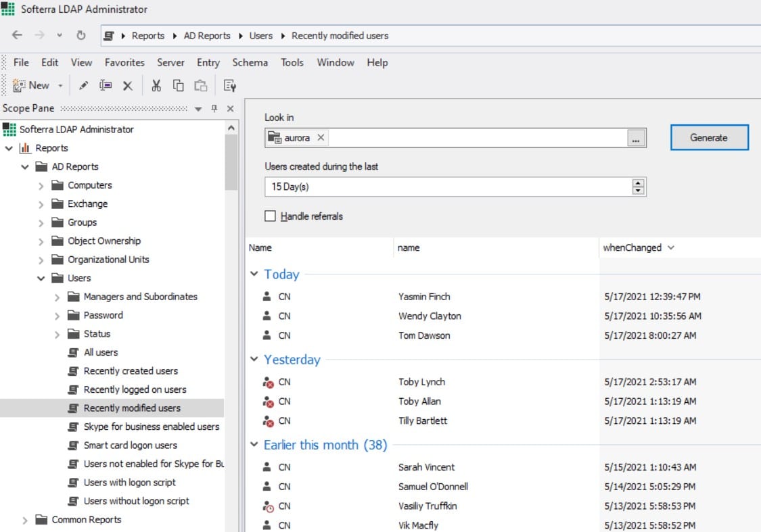Collapse the Earlier this month group
The width and height of the screenshot is (761, 532).
(254, 445)
